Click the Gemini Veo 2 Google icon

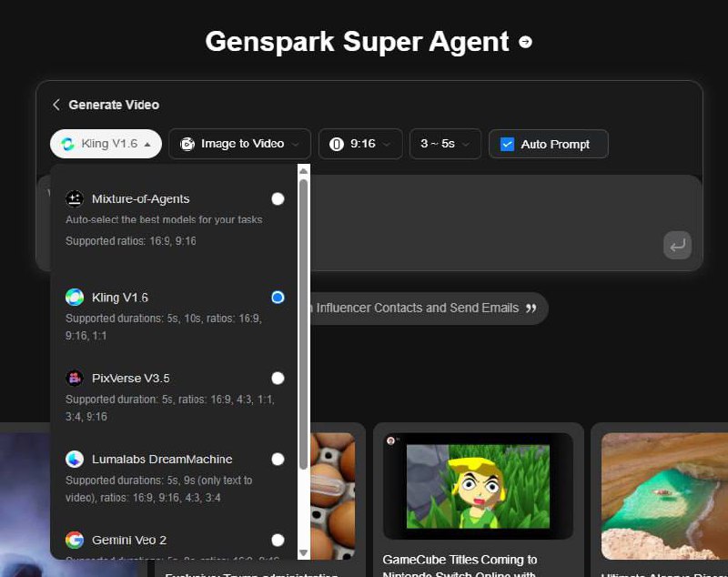pos(75,540)
